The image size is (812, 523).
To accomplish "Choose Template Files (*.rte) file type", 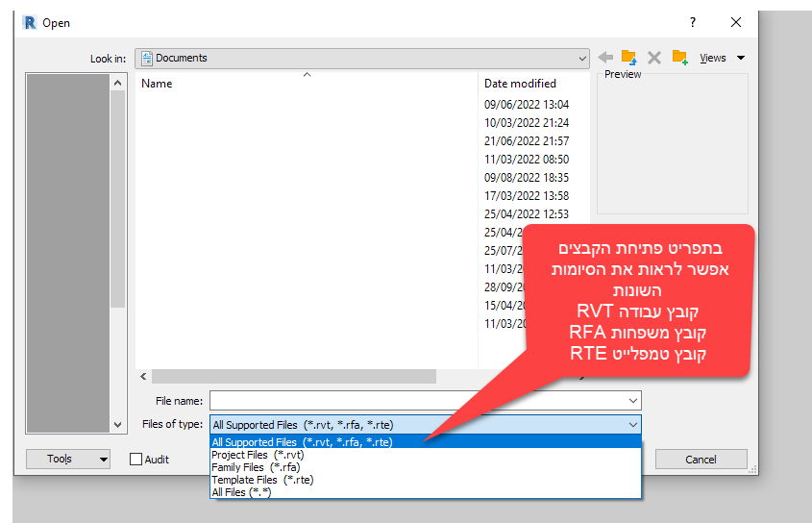I will pos(262,480).
